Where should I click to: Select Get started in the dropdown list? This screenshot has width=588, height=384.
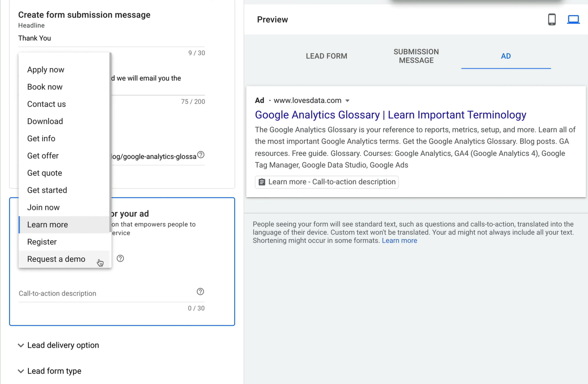tap(47, 190)
